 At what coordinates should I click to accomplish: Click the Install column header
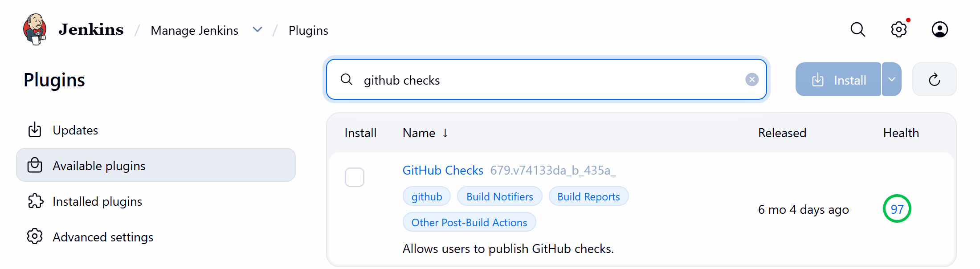pos(360,133)
